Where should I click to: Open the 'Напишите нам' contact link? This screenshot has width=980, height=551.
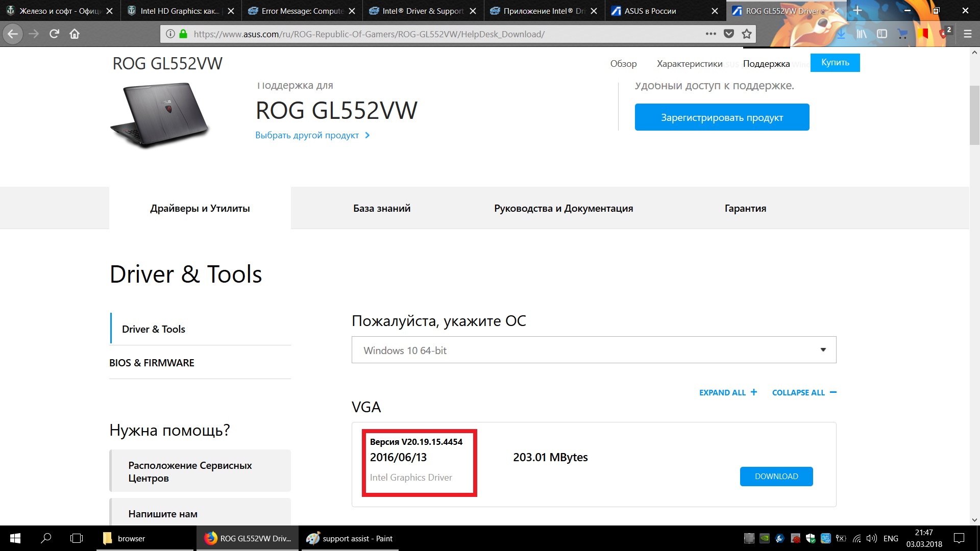click(x=201, y=513)
